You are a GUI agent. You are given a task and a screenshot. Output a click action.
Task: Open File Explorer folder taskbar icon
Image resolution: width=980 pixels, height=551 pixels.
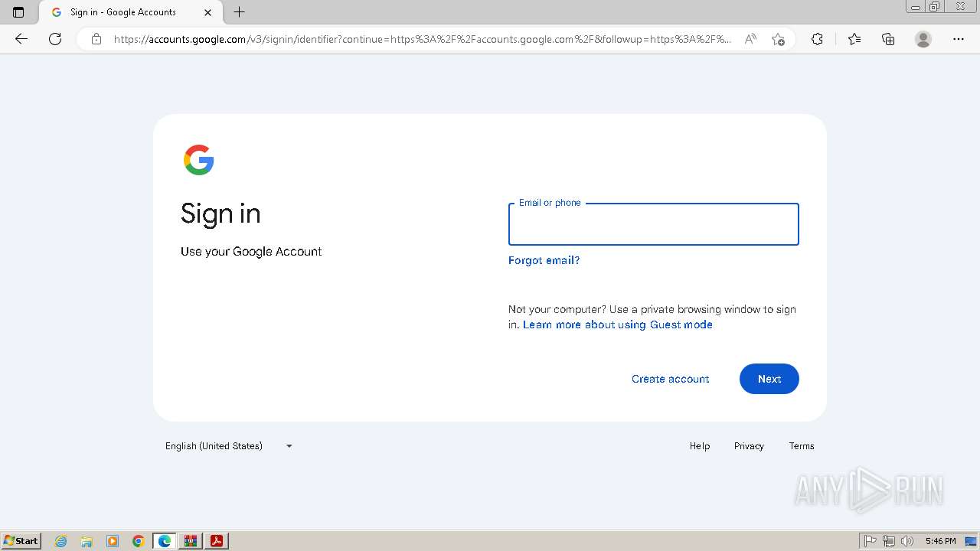[87, 541]
